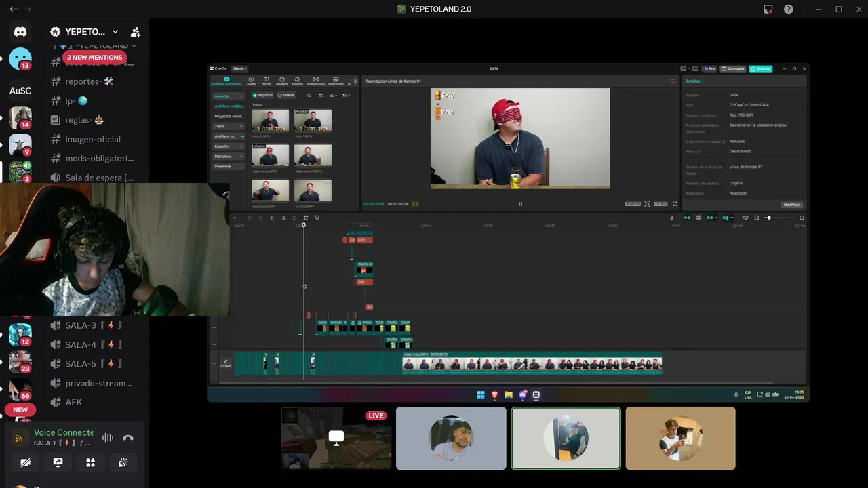Click the Pro badge button in CapCut
The width and height of the screenshot is (868, 488).
pos(709,68)
